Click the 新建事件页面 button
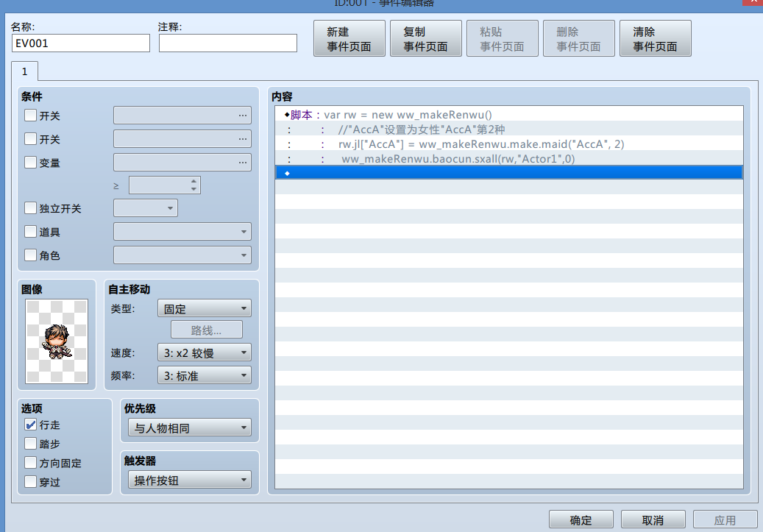 coord(349,38)
